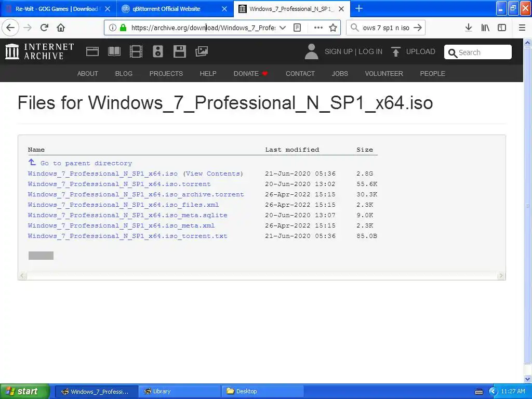The image size is (532, 399).
Task: Click the search magnifier in browser search box
Action: (354, 28)
